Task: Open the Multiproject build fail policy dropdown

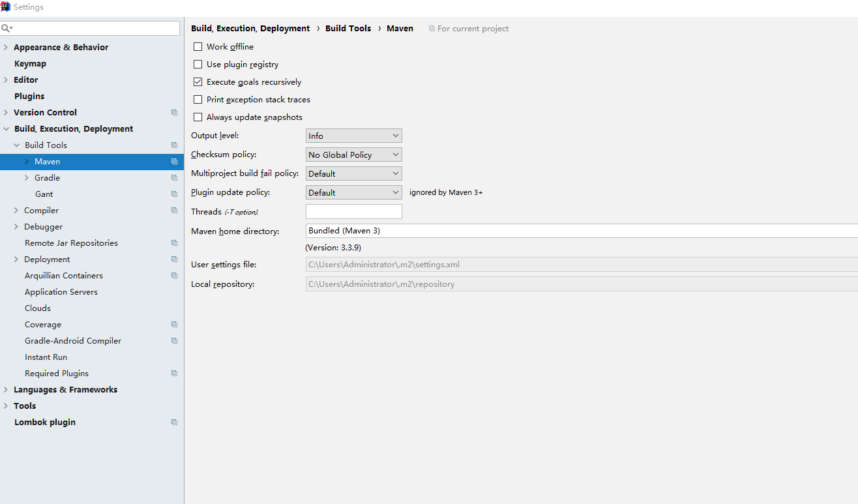Action: coord(354,173)
